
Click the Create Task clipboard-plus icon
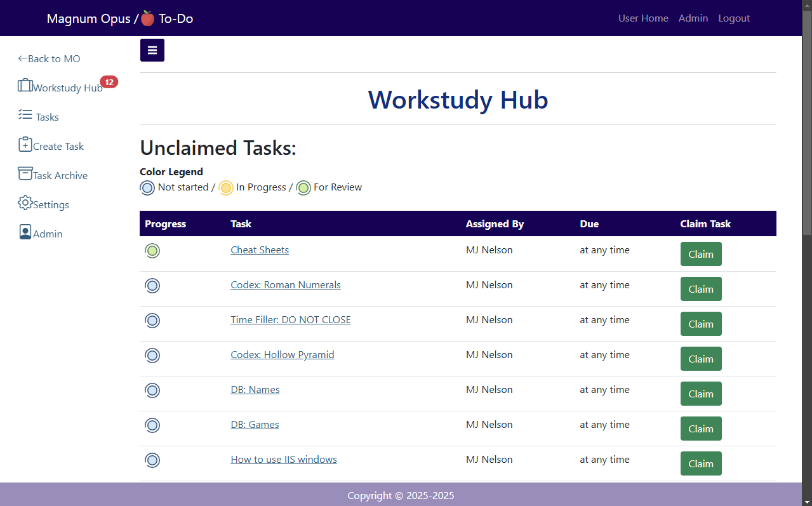pos(25,144)
